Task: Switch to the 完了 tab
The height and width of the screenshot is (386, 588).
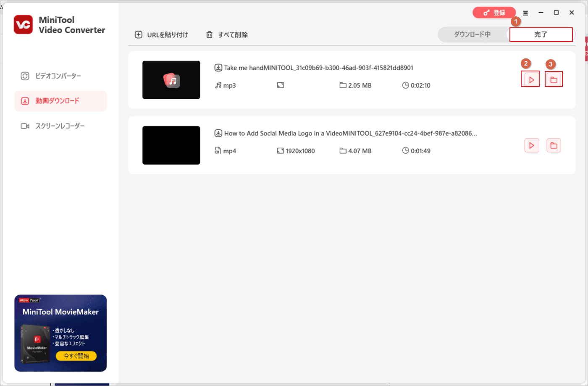Action: click(541, 34)
